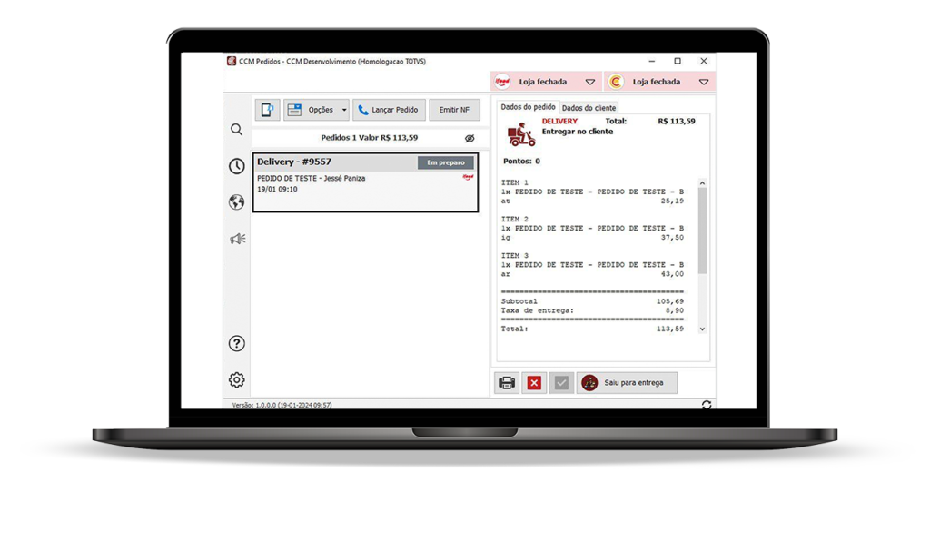
Task: Open the megaphone announcements icon
Action: click(x=237, y=239)
